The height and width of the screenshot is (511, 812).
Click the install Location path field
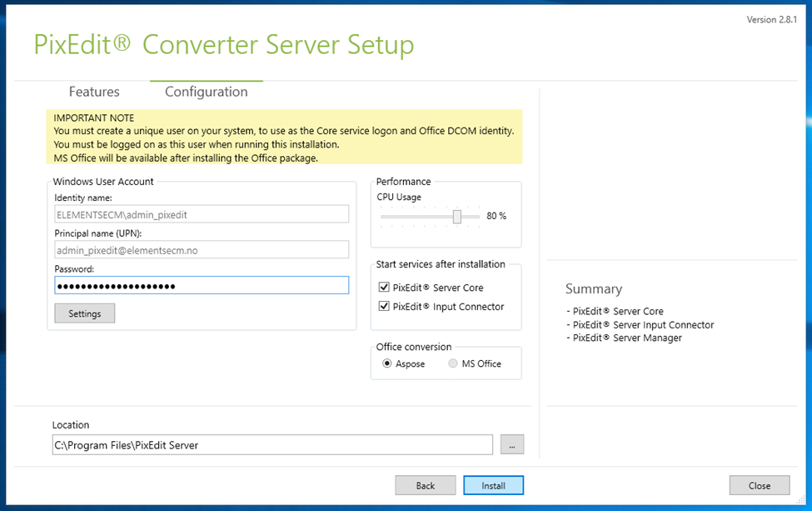(x=272, y=445)
